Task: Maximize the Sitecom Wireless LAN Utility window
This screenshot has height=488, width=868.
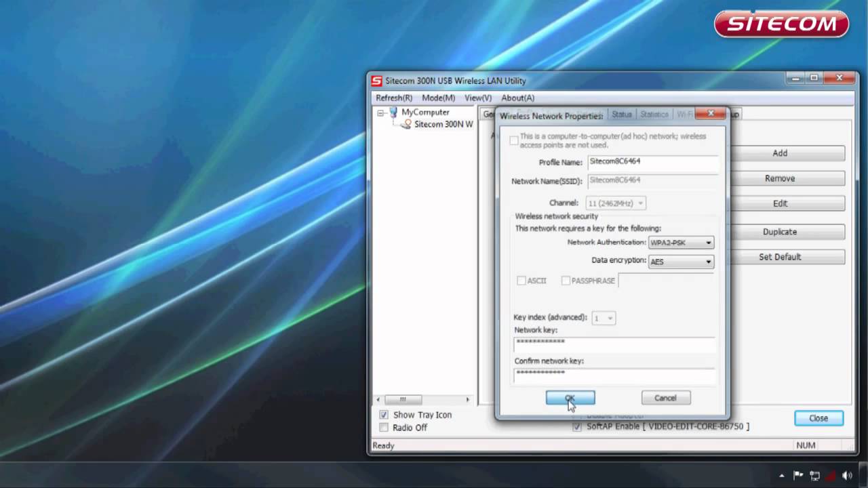Action: point(814,78)
